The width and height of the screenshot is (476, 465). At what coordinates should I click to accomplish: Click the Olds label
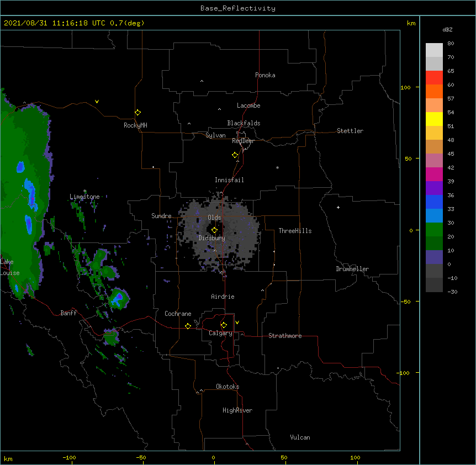(x=214, y=218)
